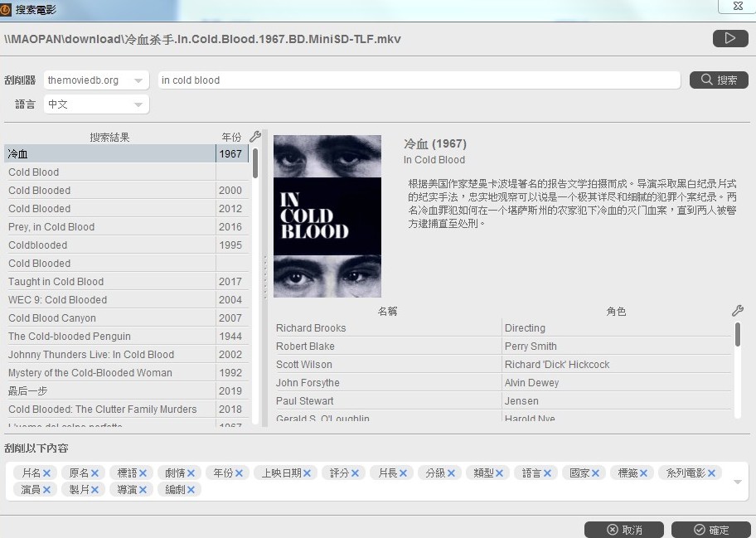
Task: Play the movie file with the play button
Action: pyautogui.click(x=730, y=39)
